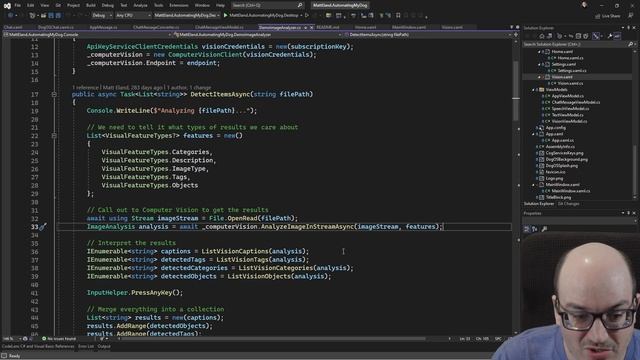Select AppViewModel.cs in Solution Explorer
Viewport: 640px width, 360px height.
[x=567, y=96]
